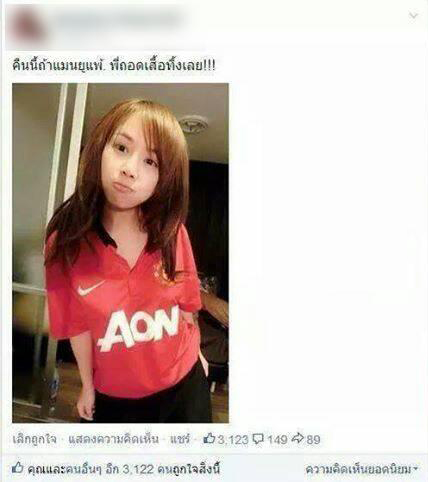Open the posted photo of the girl
Viewport: 428px width, 482px height.
pyautogui.click(x=120, y=253)
